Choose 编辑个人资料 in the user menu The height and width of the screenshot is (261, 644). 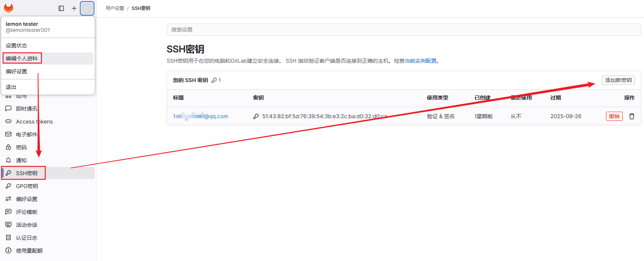tap(22, 59)
